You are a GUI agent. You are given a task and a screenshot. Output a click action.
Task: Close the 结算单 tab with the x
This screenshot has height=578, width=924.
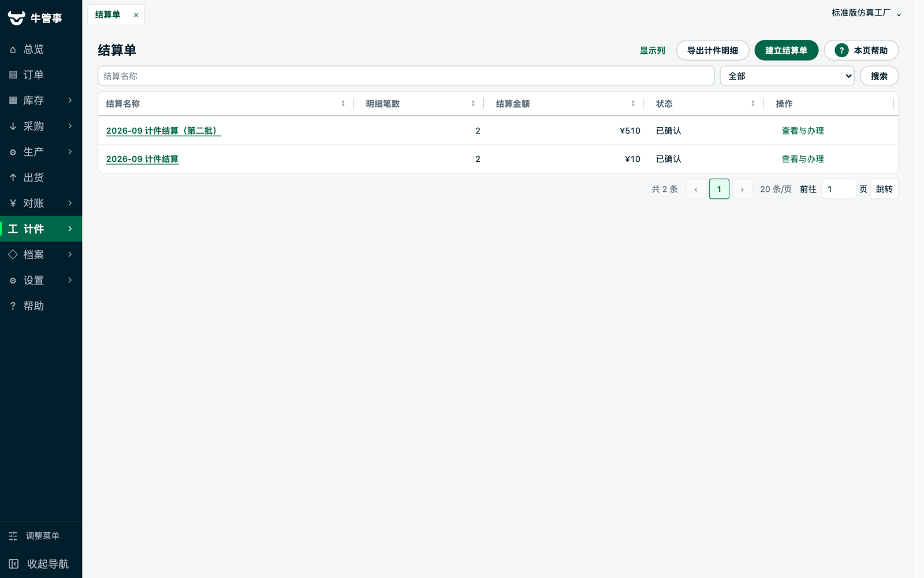(x=136, y=15)
